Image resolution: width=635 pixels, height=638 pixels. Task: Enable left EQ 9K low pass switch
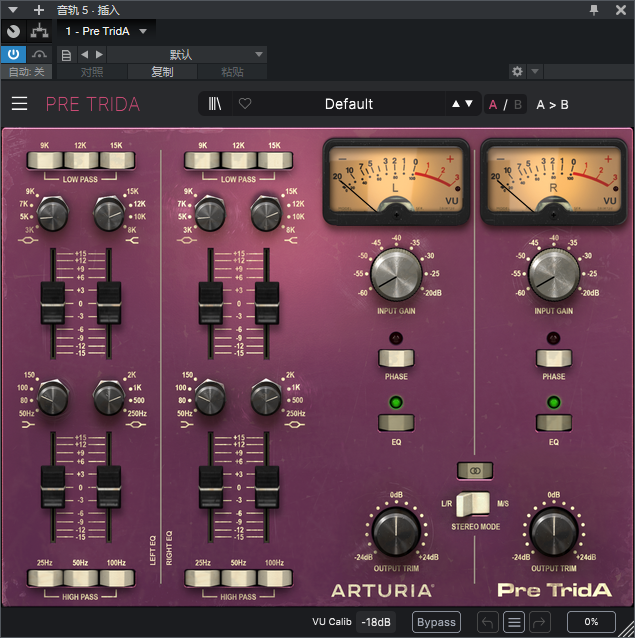pyautogui.click(x=45, y=160)
